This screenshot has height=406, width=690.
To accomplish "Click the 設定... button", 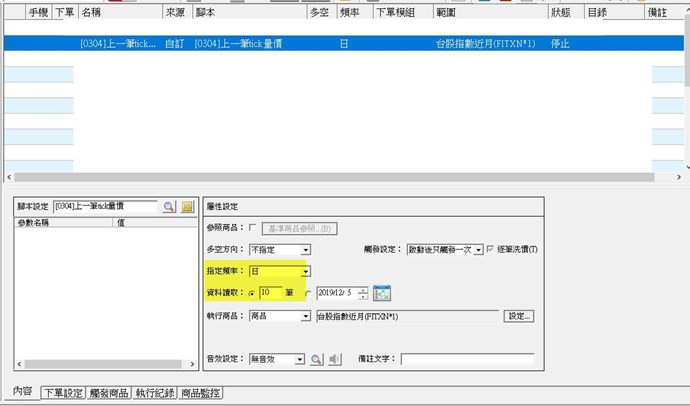I will (519, 316).
